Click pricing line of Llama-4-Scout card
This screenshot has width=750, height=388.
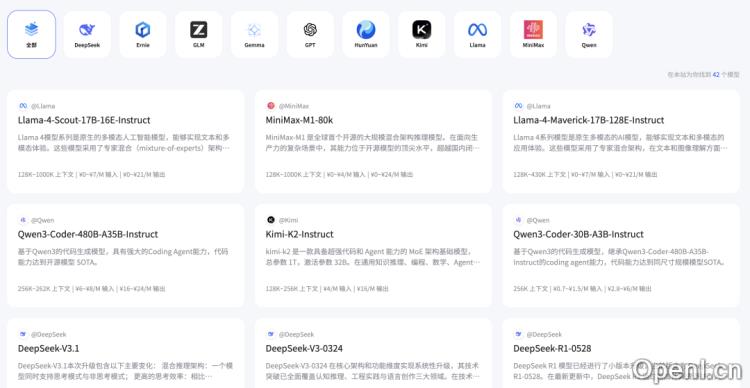pyautogui.click(x=91, y=175)
